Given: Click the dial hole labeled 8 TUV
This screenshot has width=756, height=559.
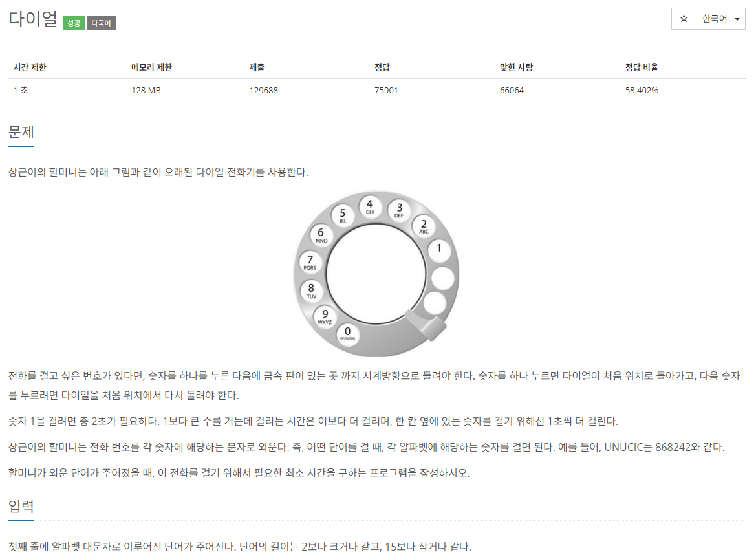Looking at the screenshot, I should pos(311,290).
